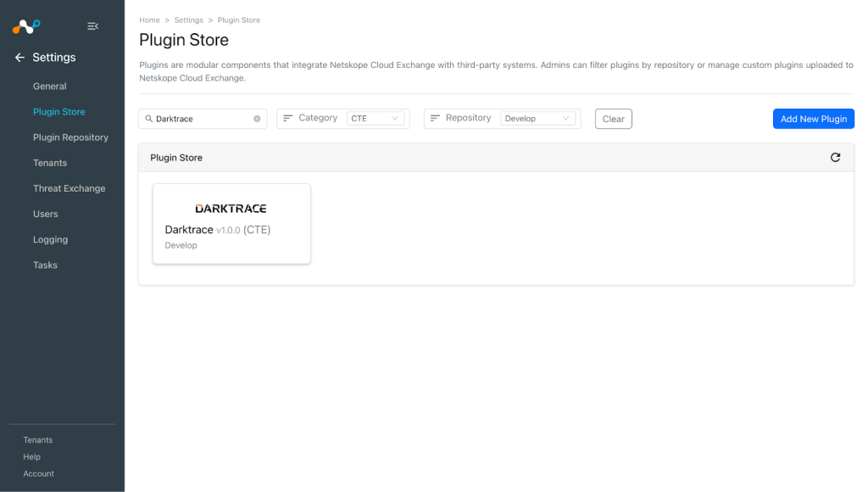Open the Darktrace v1.0.0 plugin card
Screen dimensions: 868x492
pos(231,224)
